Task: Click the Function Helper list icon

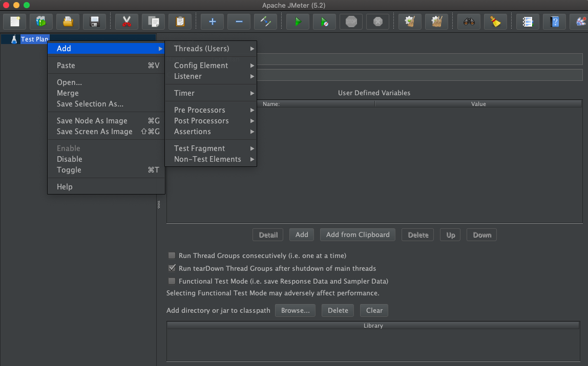Action: coord(528,21)
